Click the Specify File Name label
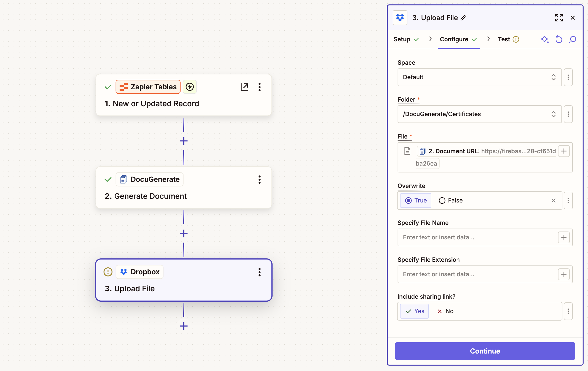 (x=423, y=223)
